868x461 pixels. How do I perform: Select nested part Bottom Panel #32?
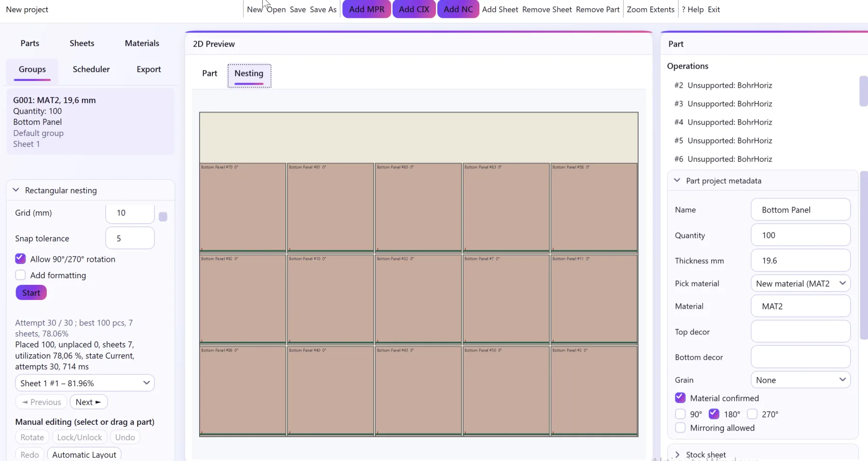[x=418, y=299]
